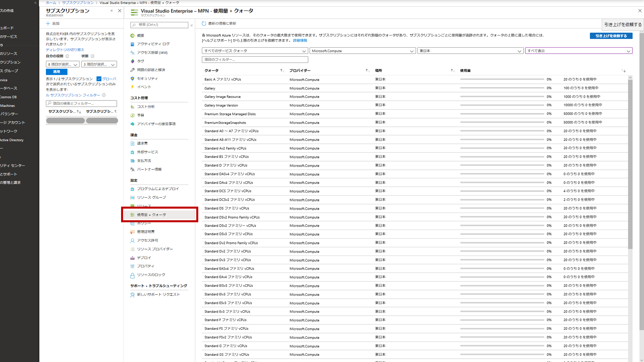Click the blue 引き上げを依頼する button
This screenshot has height=362, width=644.
coord(611,36)
